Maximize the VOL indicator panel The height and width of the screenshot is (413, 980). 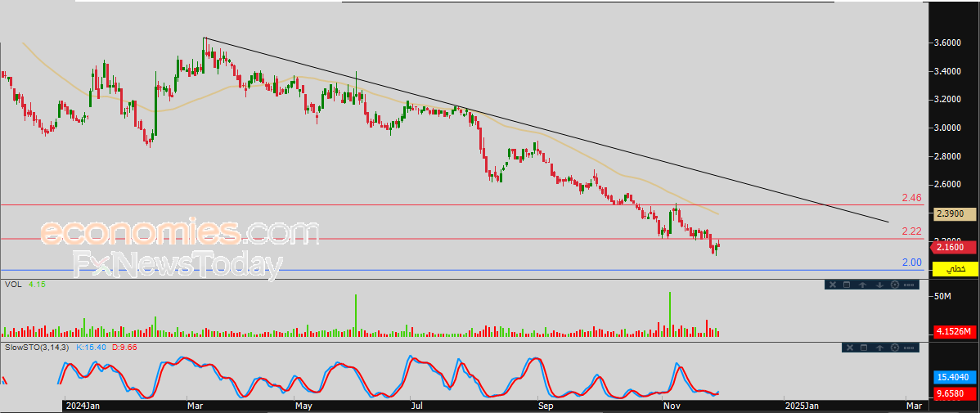point(847,285)
